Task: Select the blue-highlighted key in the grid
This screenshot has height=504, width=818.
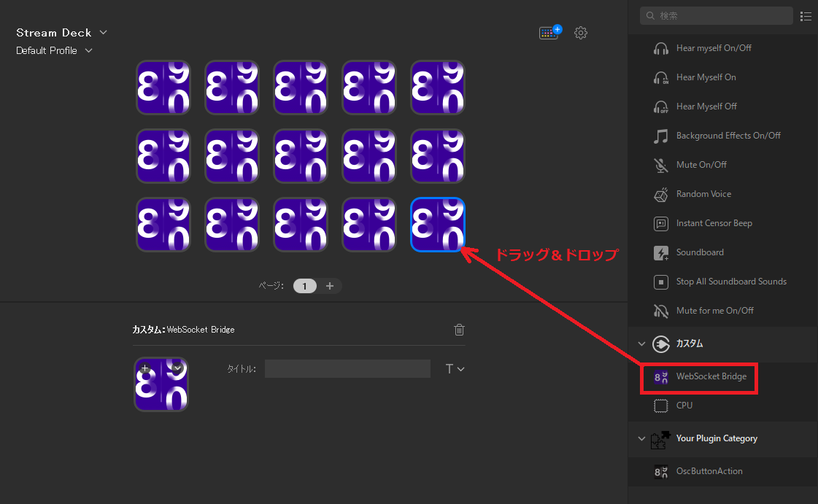Action: tap(438, 225)
